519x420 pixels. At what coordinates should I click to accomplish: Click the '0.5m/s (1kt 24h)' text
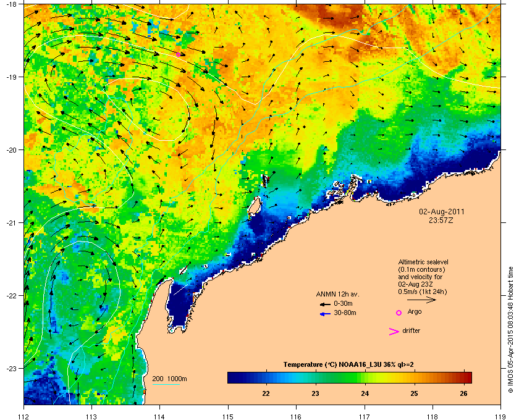pyautogui.click(x=423, y=292)
